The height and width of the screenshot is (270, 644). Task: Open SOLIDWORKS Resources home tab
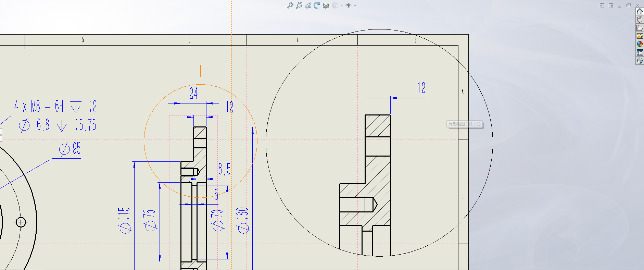pos(640,11)
